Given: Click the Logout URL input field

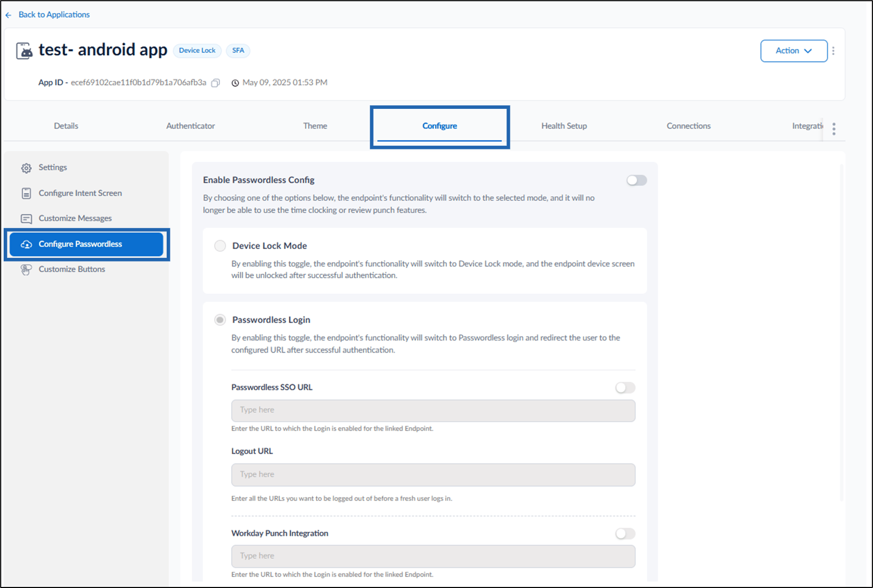Looking at the screenshot, I should 433,474.
